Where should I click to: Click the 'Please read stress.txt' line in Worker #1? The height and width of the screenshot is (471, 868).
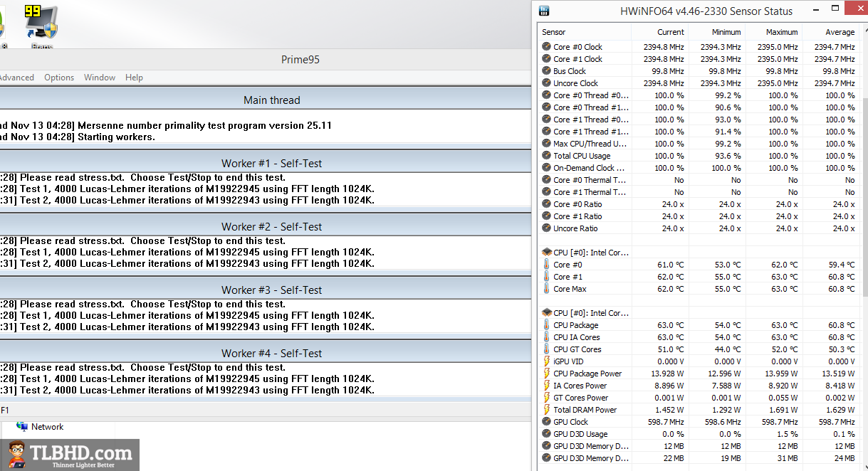pos(142,177)
